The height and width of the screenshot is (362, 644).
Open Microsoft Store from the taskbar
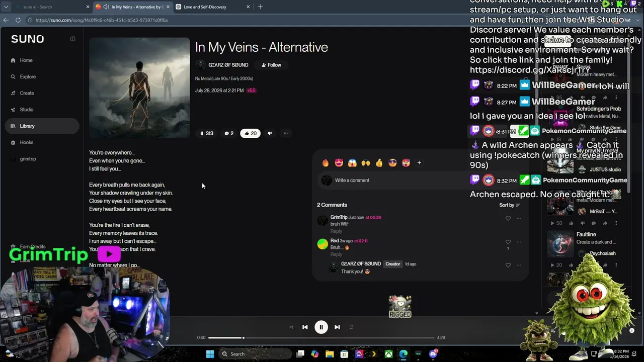(x=344, y=354)
